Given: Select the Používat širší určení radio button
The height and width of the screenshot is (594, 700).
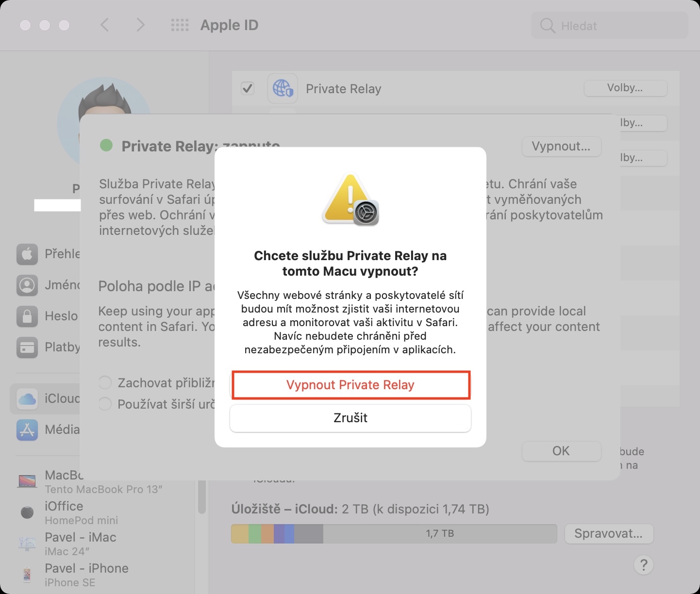Looking at the screenshot, I should click(x=105, y=404).
